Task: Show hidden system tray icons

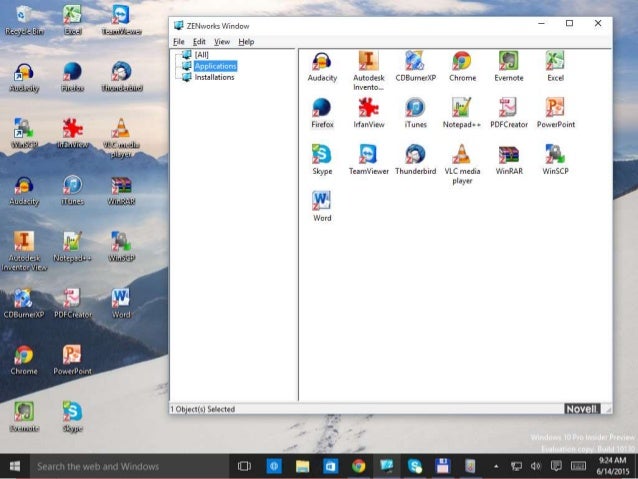Action: click(496, 466)
